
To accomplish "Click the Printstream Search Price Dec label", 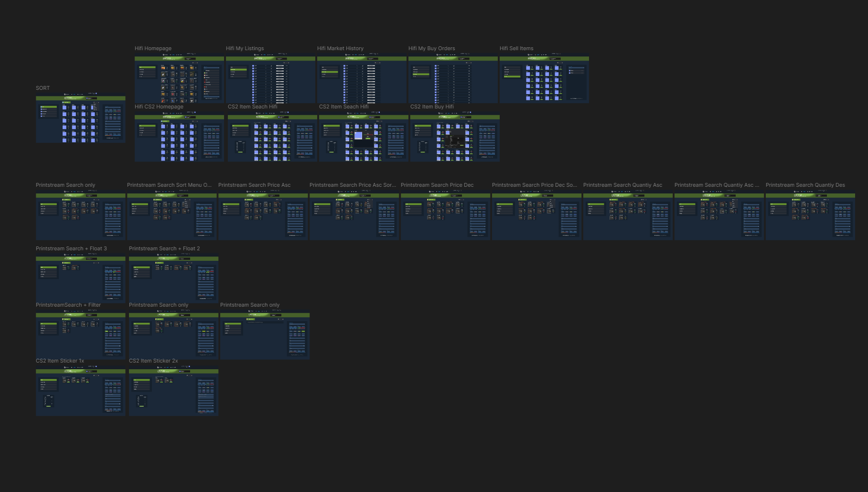I will (437, 185).
